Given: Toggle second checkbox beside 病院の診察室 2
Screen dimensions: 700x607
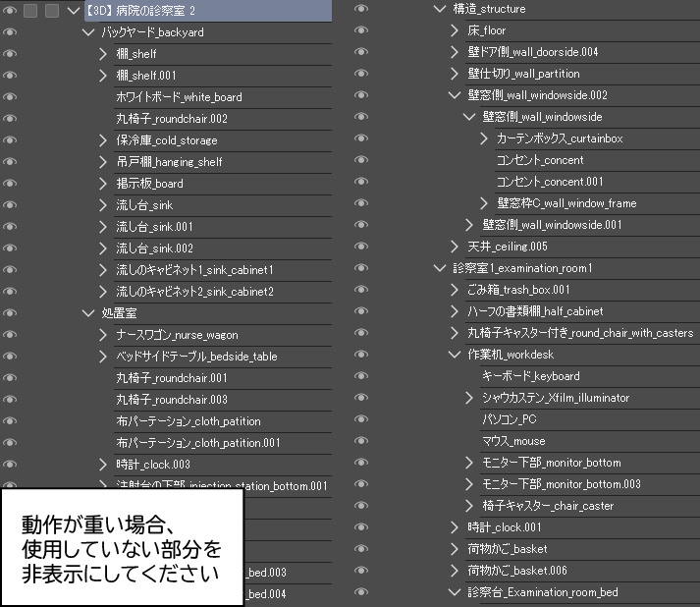Looking at the screenshot, I should click(52, 10).
